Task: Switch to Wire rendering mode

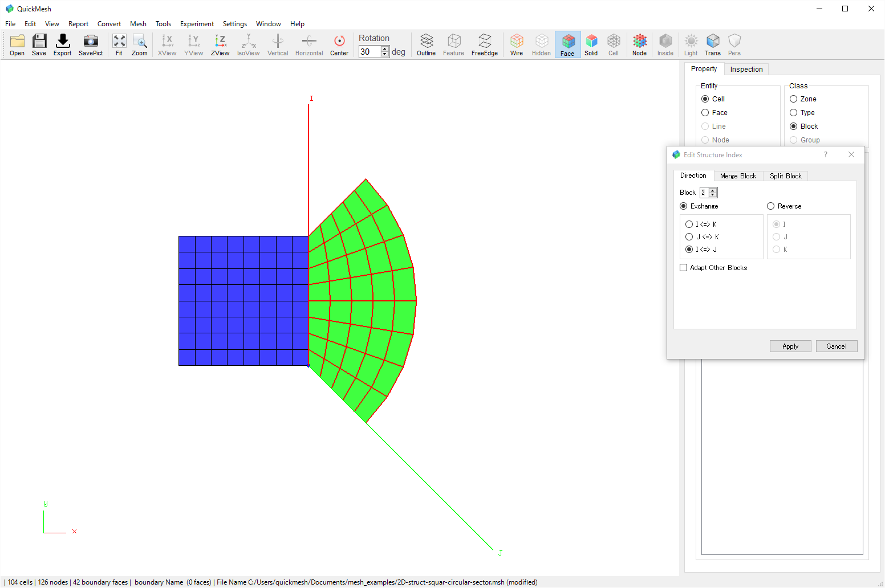Action: [x=517, y=44]
